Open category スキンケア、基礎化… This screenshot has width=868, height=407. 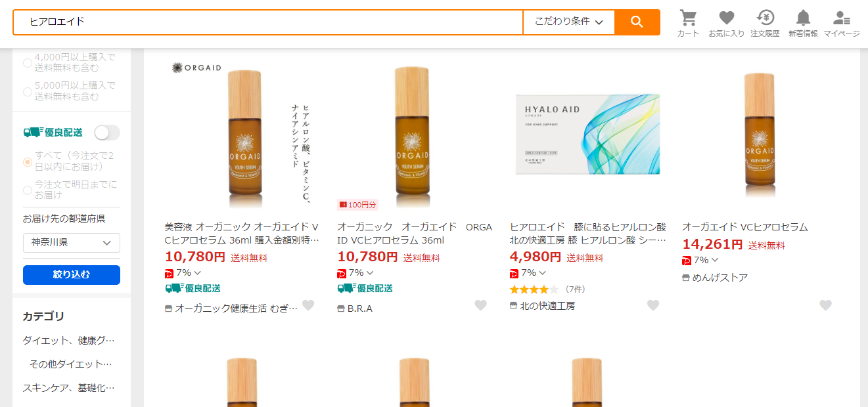(69, 387)
